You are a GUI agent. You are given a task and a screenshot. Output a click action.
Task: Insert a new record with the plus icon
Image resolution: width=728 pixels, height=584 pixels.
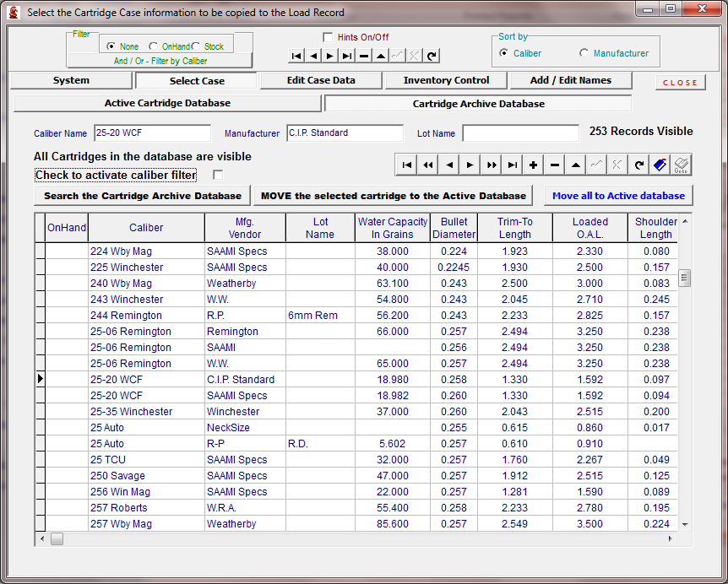click(534, 165)
